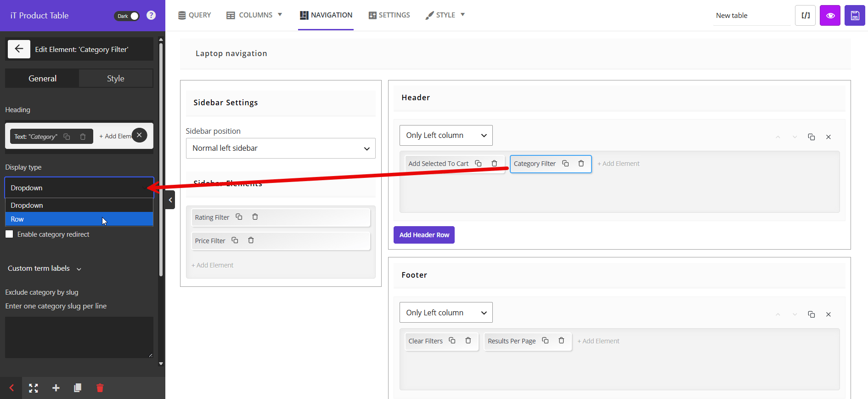Screen dimensions: 868x399
Task: Delete the Text "Category" heading element
Action: (83, 137)
